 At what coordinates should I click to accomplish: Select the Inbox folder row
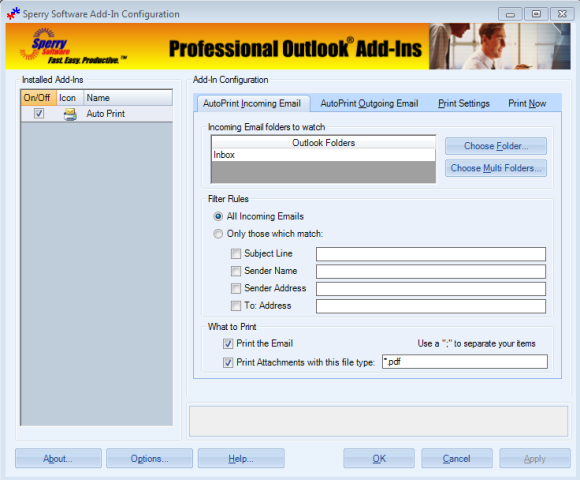coord(324,155)
